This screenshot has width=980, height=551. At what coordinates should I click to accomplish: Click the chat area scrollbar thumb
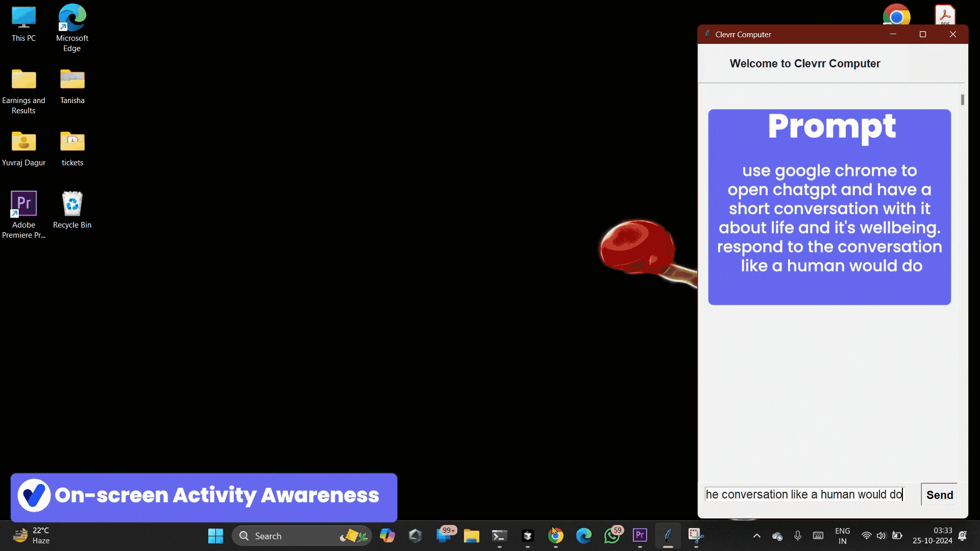pyautogui.click(x=962, y=100)
